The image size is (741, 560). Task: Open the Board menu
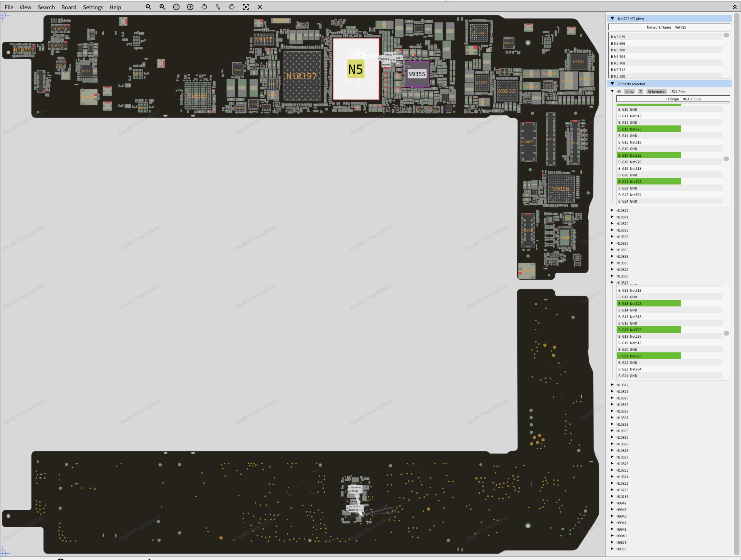click(69, 7)
